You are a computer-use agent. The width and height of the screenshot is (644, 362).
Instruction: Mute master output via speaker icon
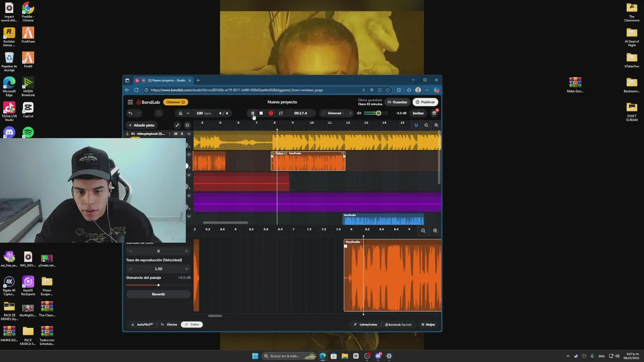point(359,113)
